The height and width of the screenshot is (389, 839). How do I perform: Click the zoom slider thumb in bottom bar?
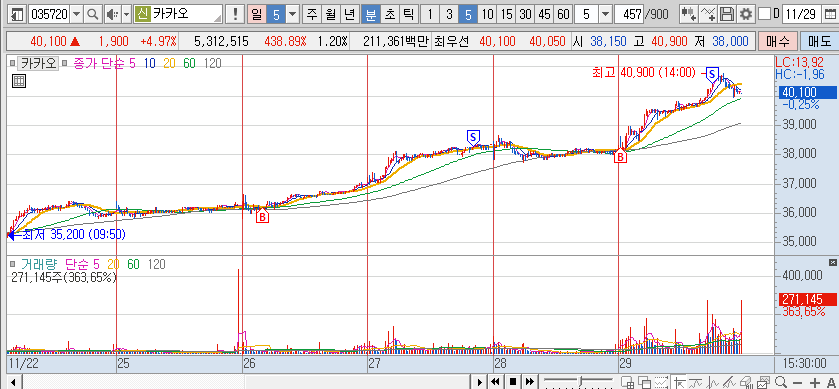581,382
